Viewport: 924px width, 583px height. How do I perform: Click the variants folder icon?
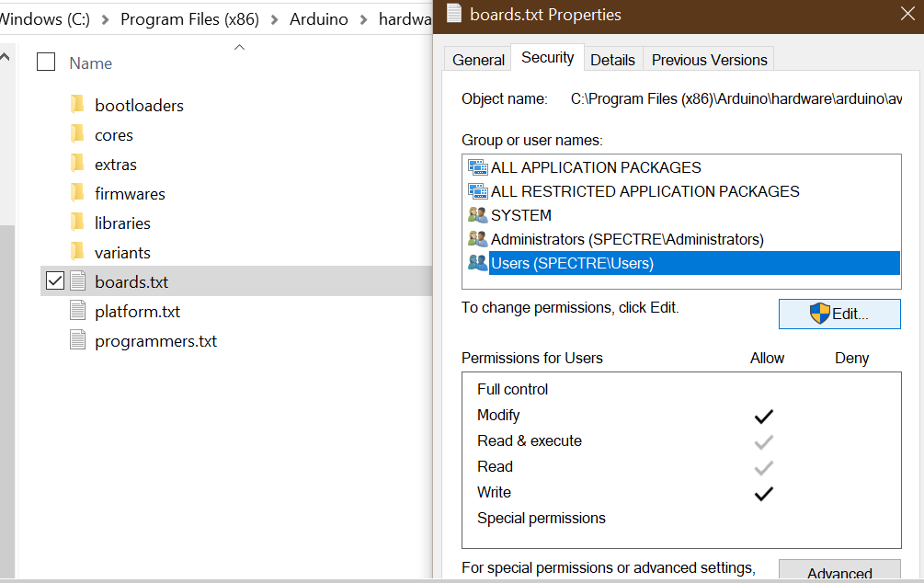pos(78,252)
